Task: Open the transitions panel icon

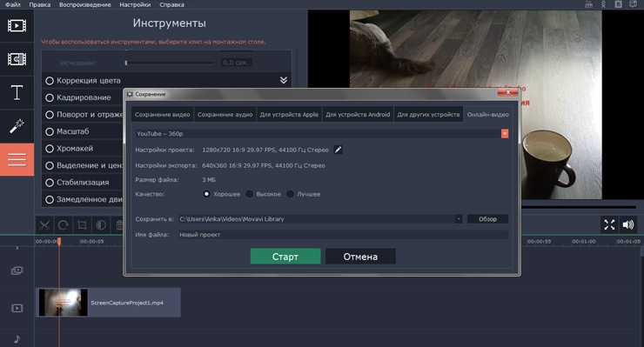Action: point(17,59)
